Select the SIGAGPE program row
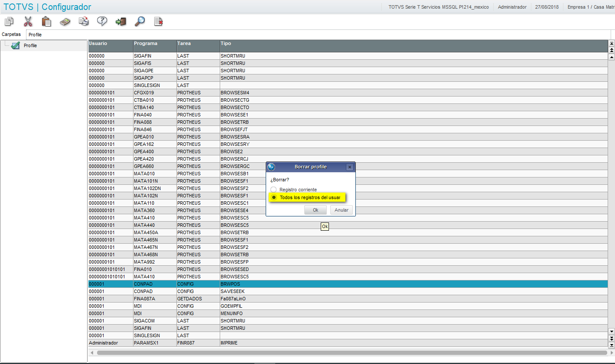Image resolution: width=615 pixels, height=364 pixels. tap(348, 71)
